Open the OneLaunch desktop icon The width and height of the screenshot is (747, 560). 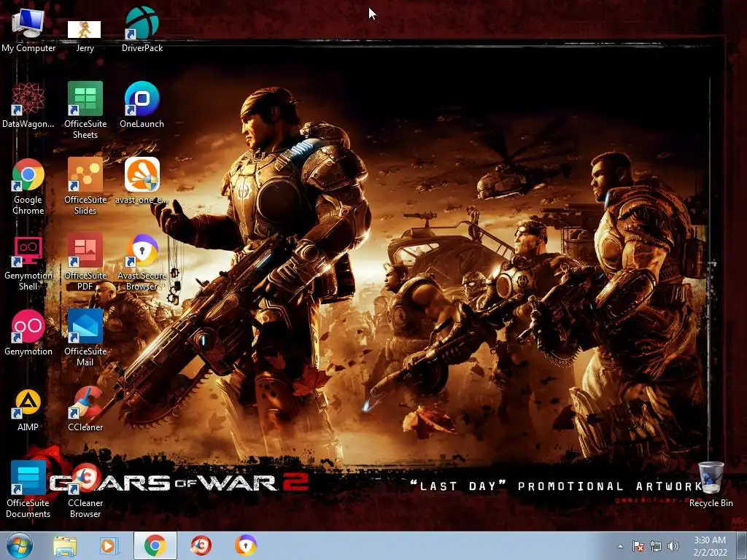142,106
